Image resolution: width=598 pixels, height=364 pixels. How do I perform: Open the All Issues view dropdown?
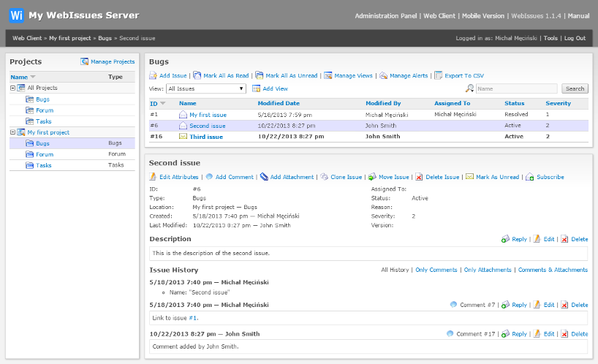(206, 88)
